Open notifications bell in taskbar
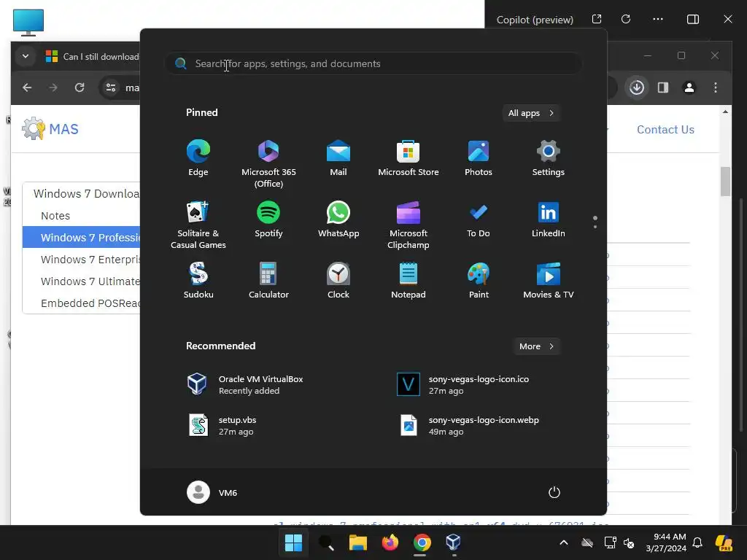The image size is (747, 560). (697, 542)
